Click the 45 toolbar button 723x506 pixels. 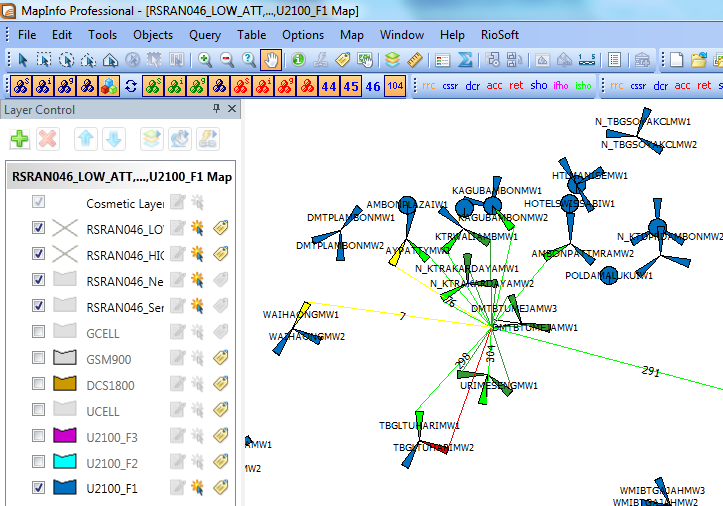(351, 86)
